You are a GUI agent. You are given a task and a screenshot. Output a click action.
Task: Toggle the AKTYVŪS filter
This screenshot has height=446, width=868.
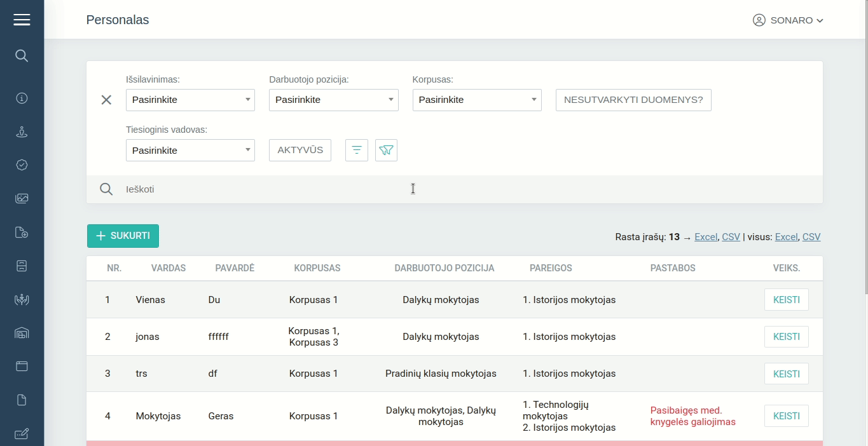point(300,151)
